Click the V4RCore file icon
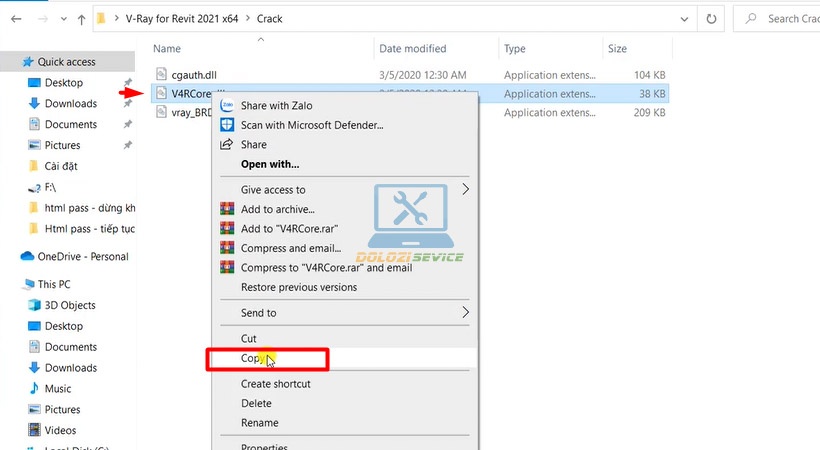This screenshot has height=450, width=820. pos(162,93)
